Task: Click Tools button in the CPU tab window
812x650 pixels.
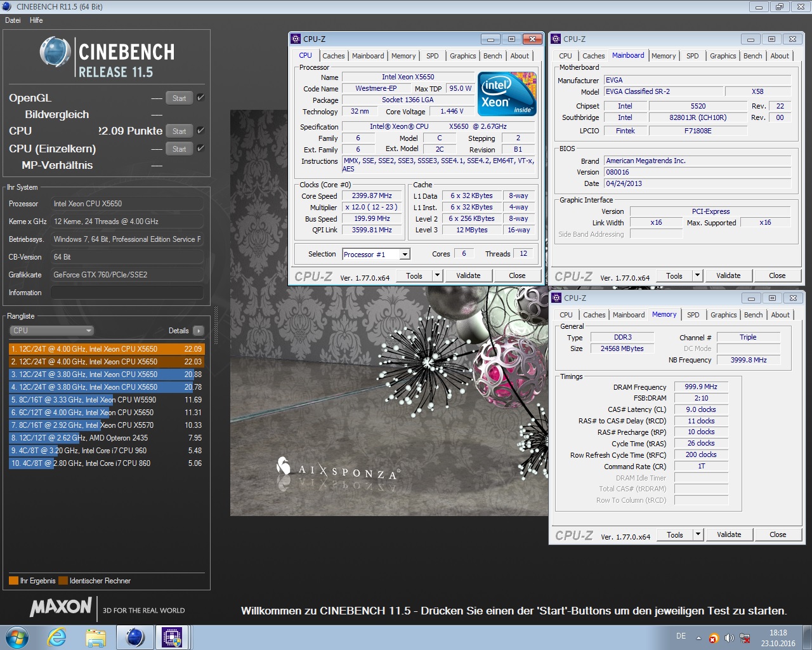Action: 414,275
